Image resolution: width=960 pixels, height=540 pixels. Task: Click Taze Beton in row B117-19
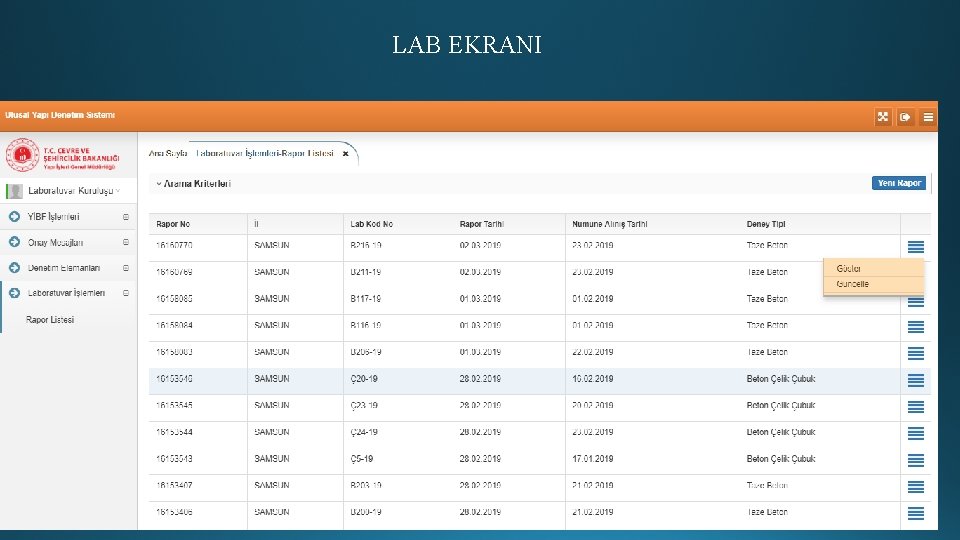(x=767, y=299)
